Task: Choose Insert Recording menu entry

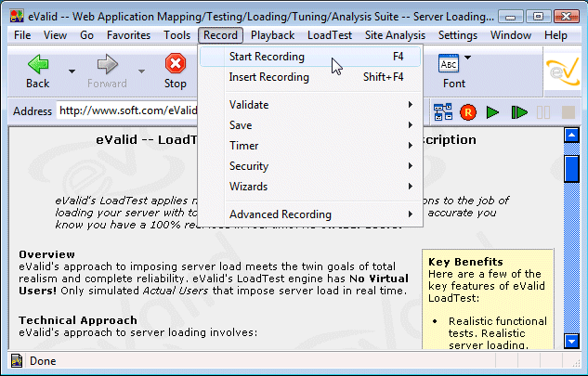Action: (x=268, y=77)
